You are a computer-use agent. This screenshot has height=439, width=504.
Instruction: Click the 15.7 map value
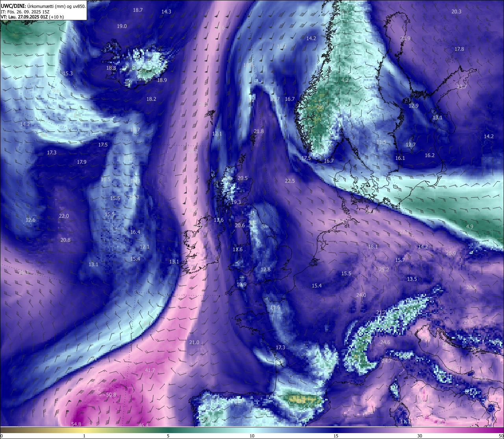(x=400, y=260)
